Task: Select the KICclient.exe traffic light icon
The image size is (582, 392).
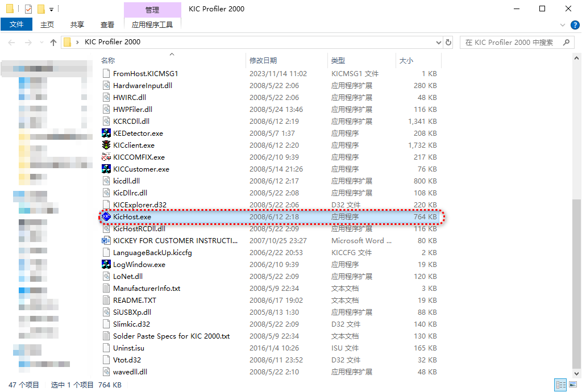Action: pyautogui.click(x=106, y=145)
